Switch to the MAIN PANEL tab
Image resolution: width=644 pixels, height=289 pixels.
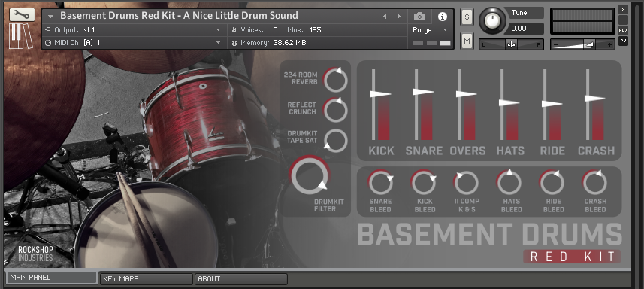[x=51, y=278]
